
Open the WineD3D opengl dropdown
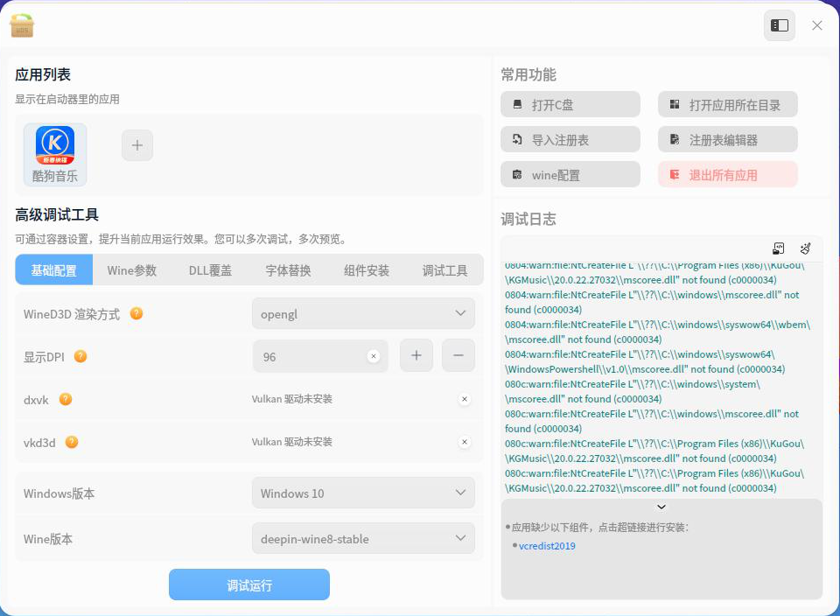click(x=363, y=313)
